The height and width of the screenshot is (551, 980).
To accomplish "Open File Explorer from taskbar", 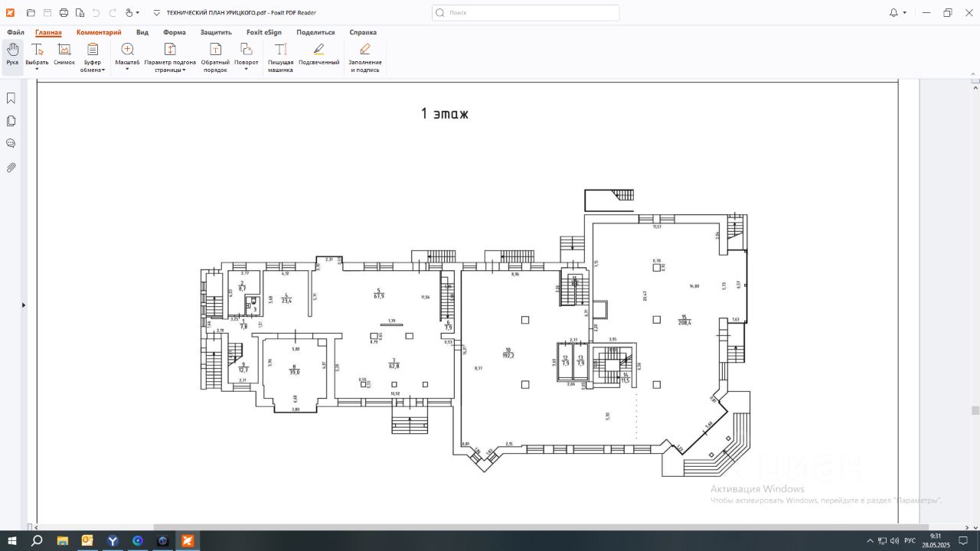I will (x=62, y=540).
